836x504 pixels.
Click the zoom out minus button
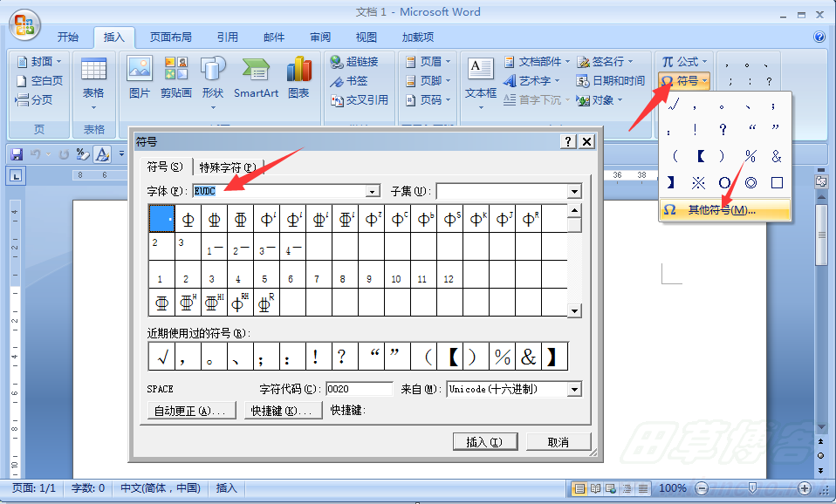click(x=702, y=487)
